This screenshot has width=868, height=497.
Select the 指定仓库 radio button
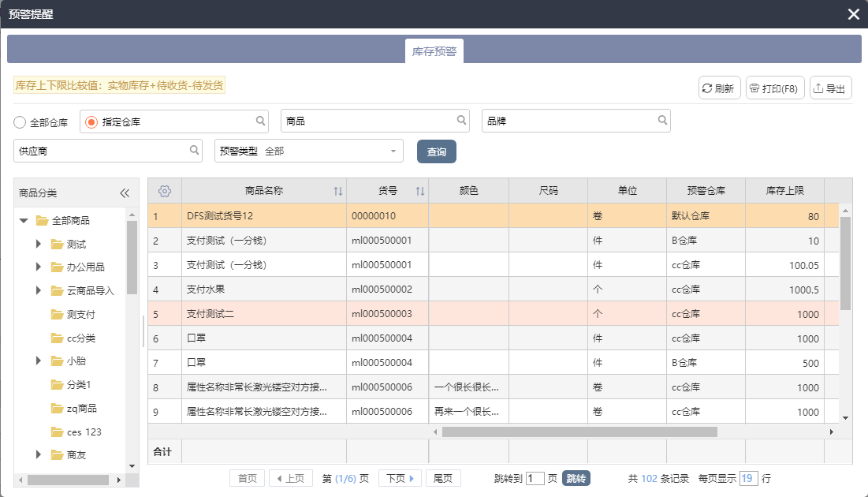(91, 122)
